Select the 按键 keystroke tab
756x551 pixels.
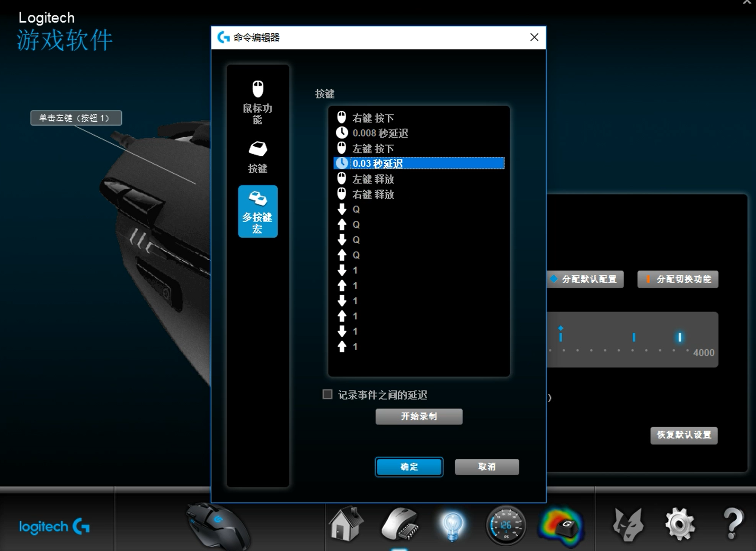point(257,157)
